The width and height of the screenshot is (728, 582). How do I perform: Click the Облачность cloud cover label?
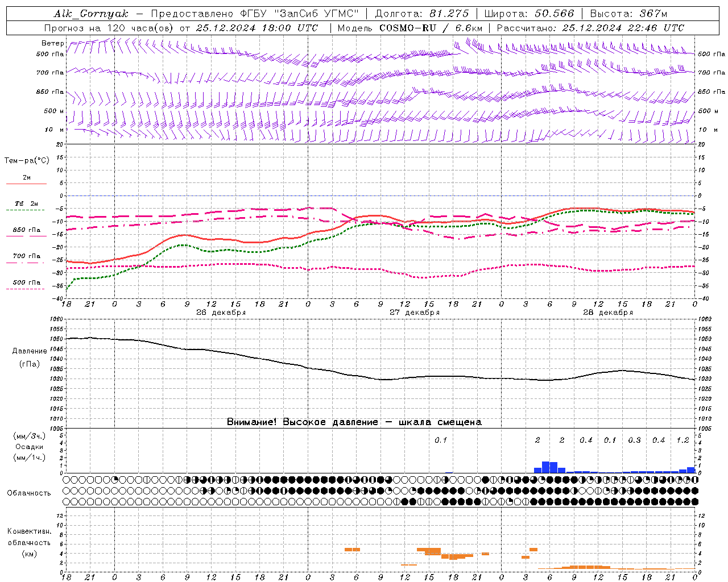(x=29, y=493)
